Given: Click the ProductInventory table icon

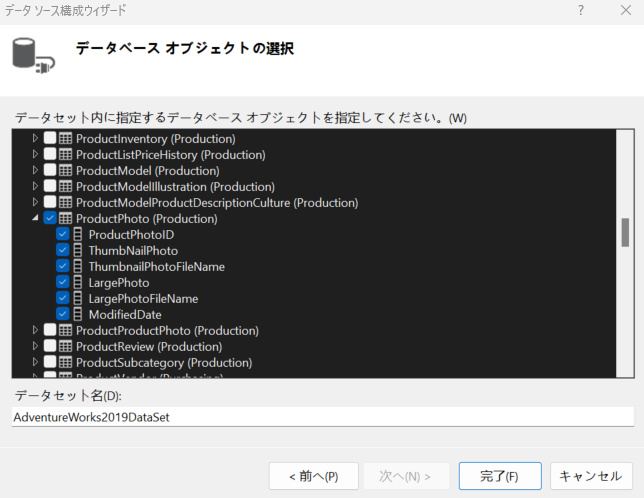Looking at the screenshot, I should click(66, 139).
